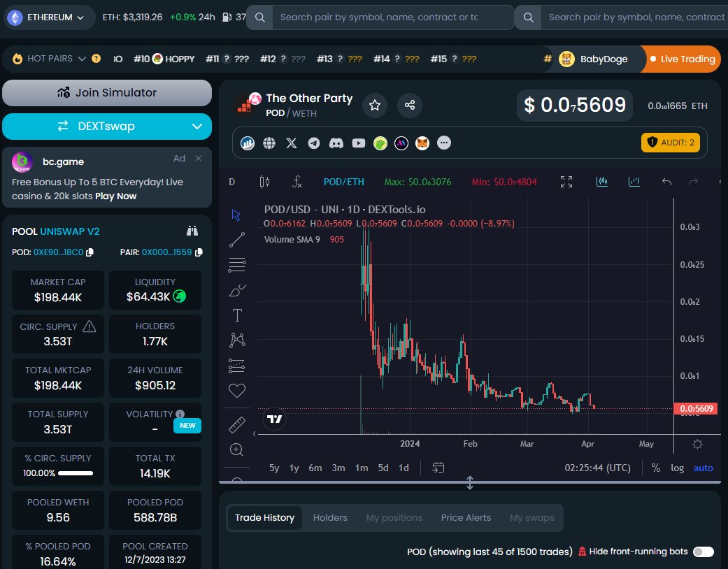Screen dimensions: 728x569
Task: Copy the POD contract address
Action: tap(90, 252)
